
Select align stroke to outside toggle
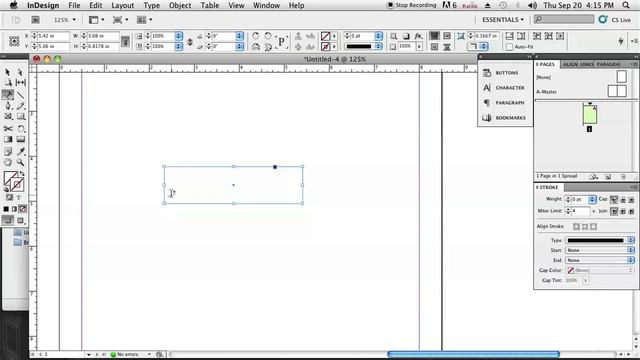point(593,227)
